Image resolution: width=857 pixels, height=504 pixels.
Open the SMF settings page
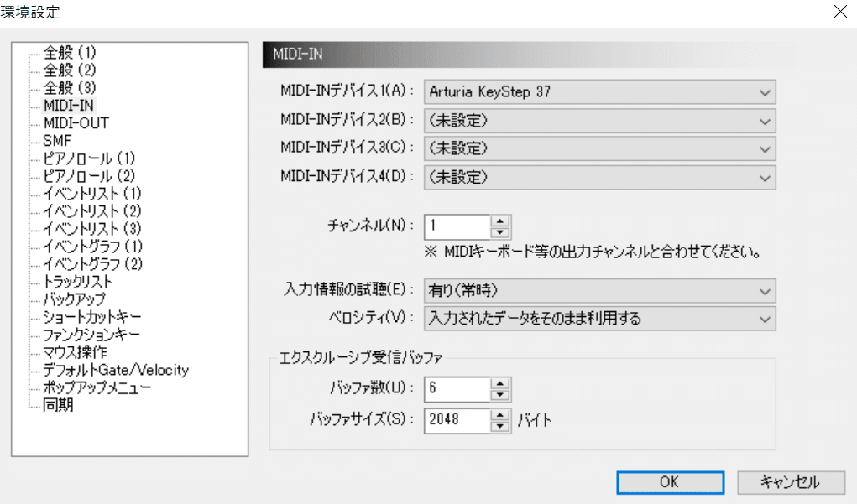(x=57, y=140)
